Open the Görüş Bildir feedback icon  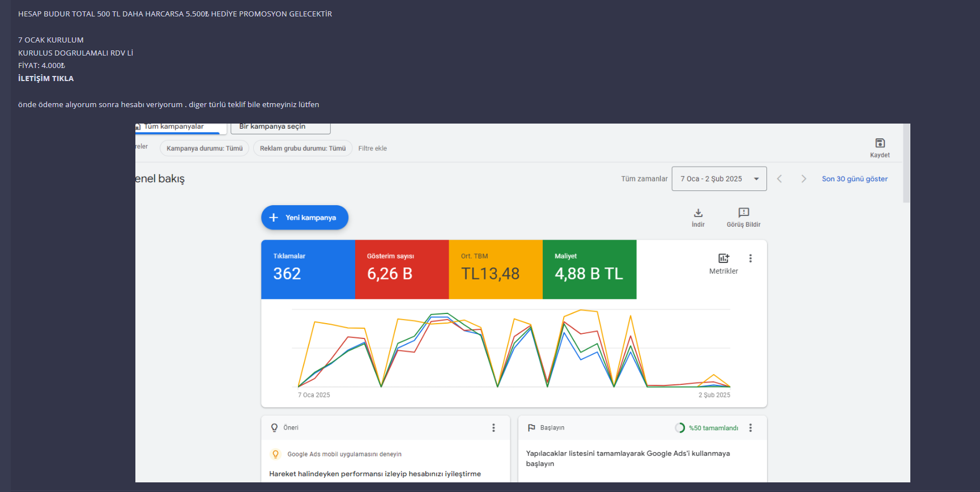pos(744,213)
